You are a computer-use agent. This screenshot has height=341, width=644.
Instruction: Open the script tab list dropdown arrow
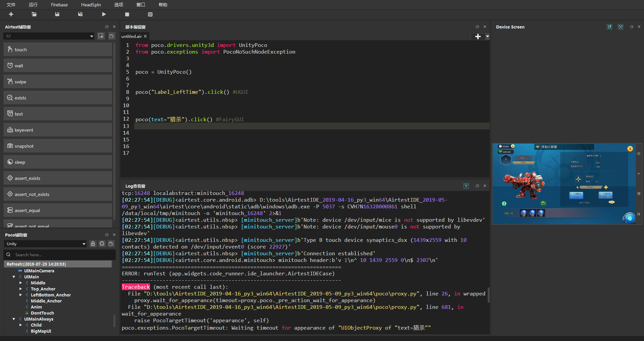coord(487,37)
